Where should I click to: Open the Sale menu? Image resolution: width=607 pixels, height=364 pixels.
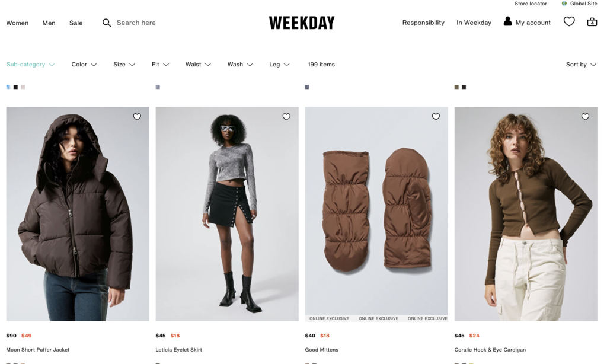coord(76,23)
